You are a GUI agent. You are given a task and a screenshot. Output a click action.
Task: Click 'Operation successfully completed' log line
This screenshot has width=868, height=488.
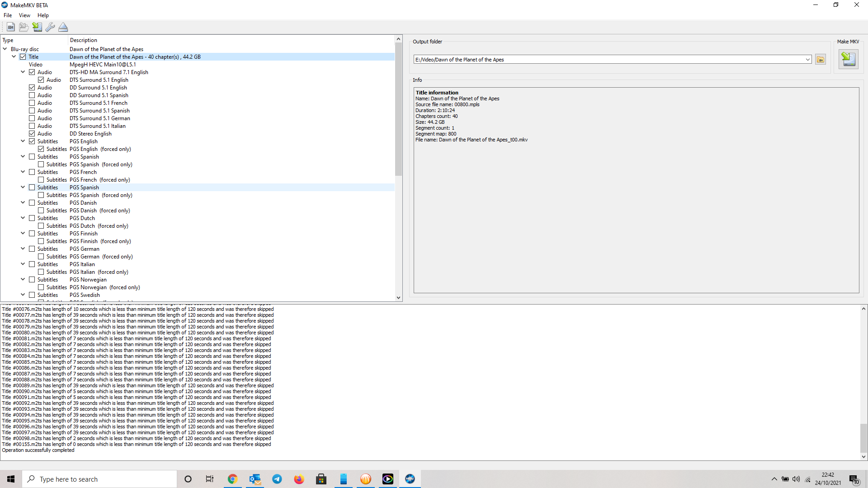(38, 450)
